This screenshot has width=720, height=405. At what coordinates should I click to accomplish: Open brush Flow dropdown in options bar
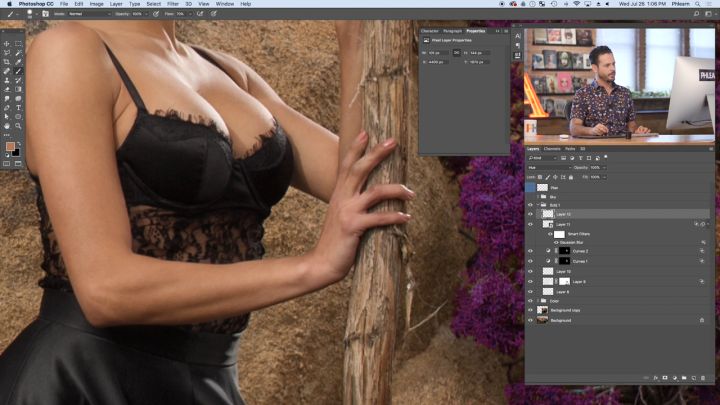pyautogui.click(x=190, y=14)
